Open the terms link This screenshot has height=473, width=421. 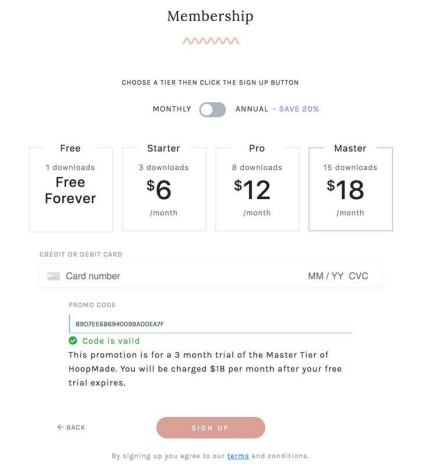(x=238, y=456)
